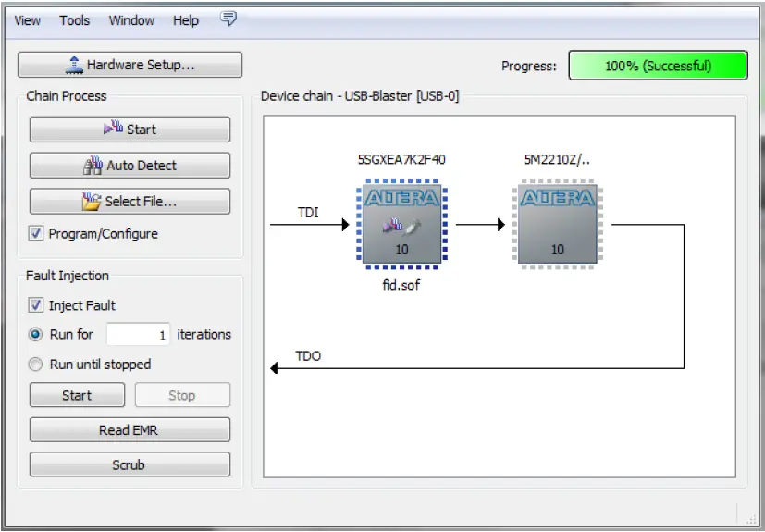Click Start in Fault Injection section
Viewport: 765px width, 532px height.
[x=77, y=395]
